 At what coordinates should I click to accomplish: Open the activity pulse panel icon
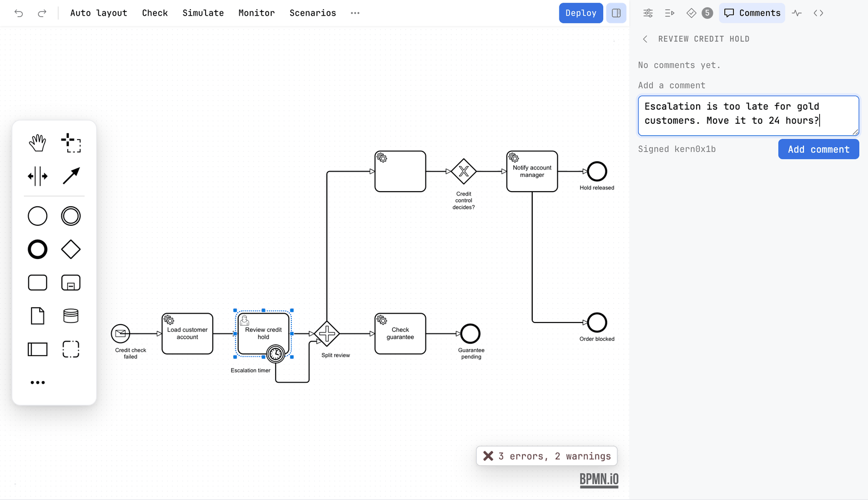(796, 13)
